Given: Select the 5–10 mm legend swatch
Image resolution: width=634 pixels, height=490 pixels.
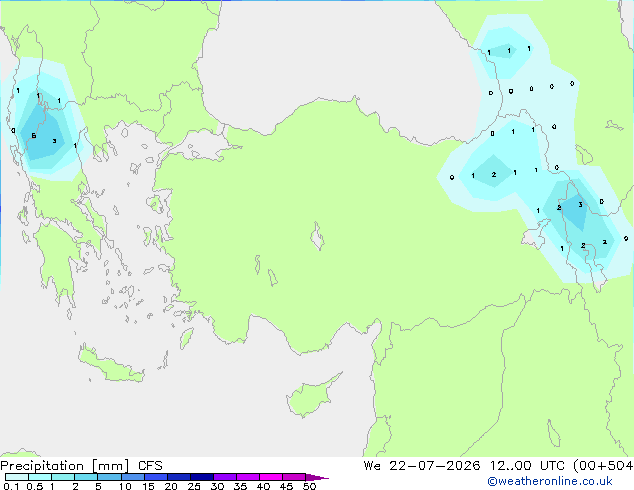Looking at the screenshot, I should point(109,477).
